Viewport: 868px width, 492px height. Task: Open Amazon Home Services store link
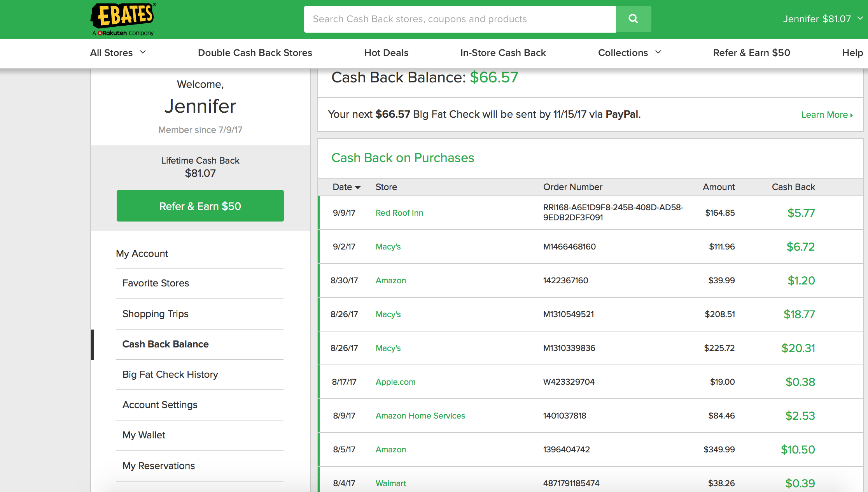pyautogui.click(x=420, y=416)
